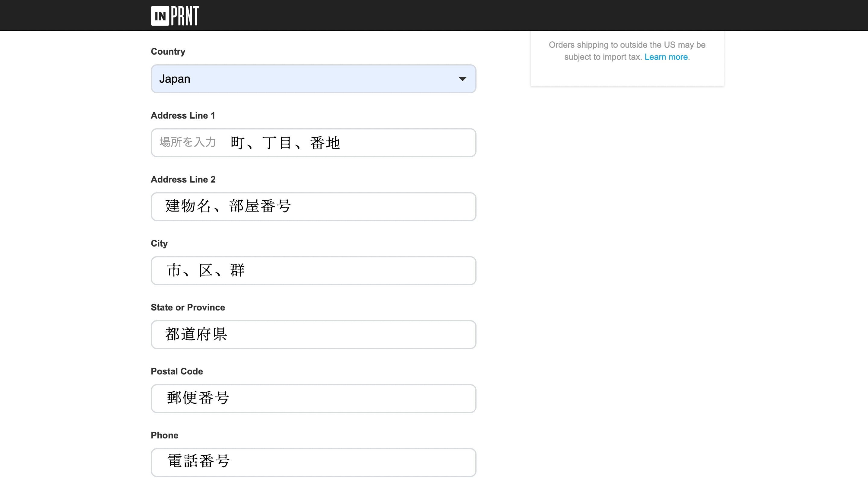Click the Country field label
The width and height of the screenshot is (868, 487).
point(168,52)
